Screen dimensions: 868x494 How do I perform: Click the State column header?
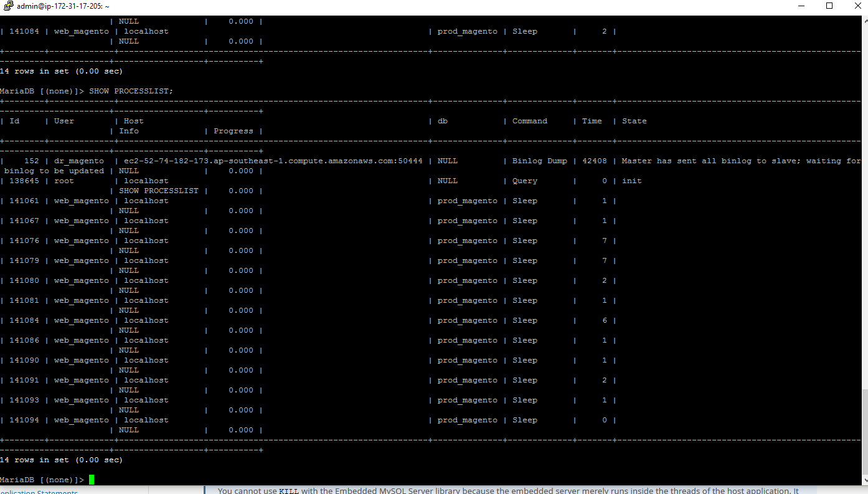point(634,121)
